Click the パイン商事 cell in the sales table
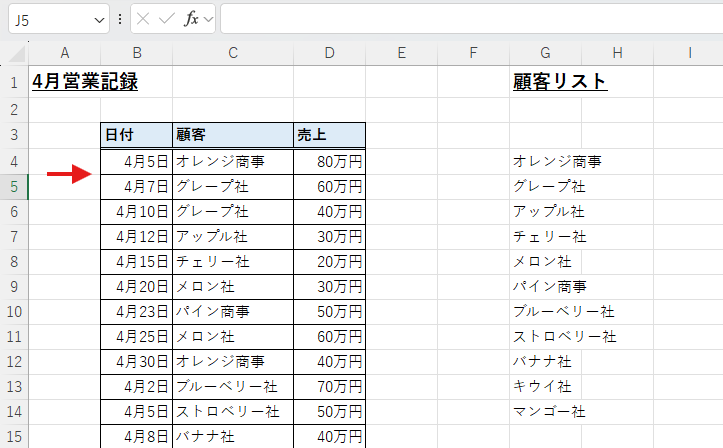This screenshot has height=448, width=723. 232,311
